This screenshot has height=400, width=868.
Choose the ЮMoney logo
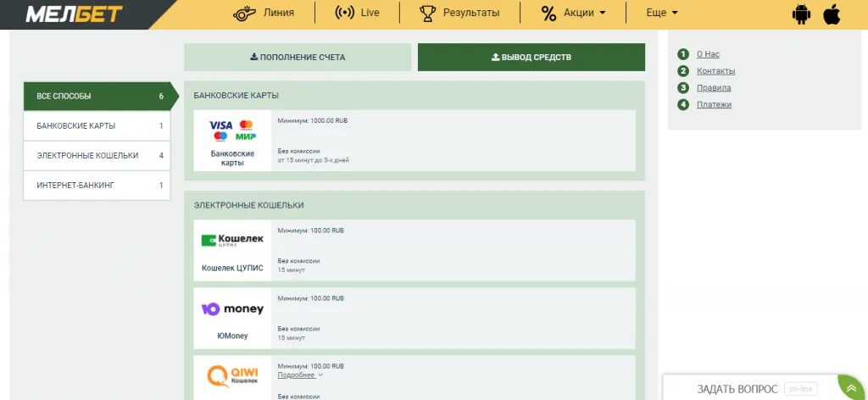232,309
